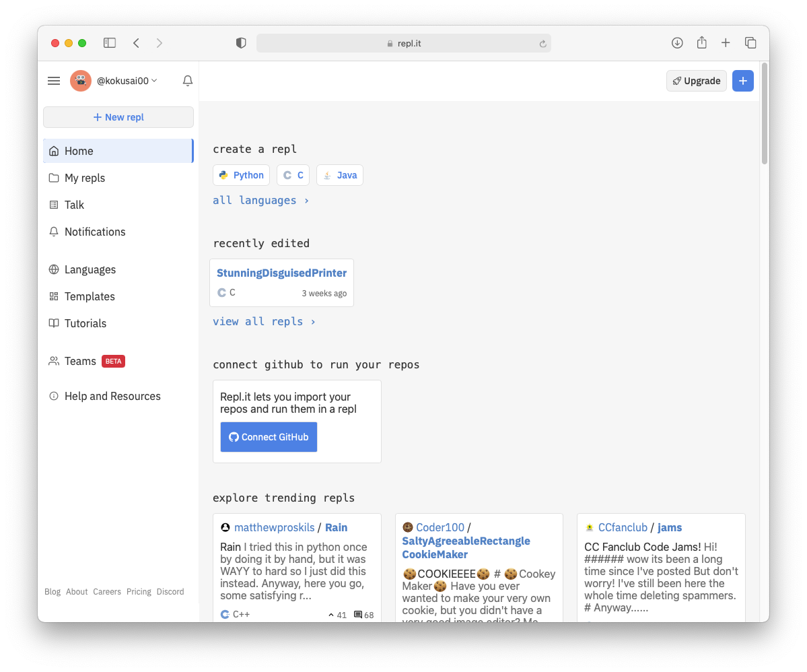
Task: Open matthewproskils profile link
Action: click(275, 527)
